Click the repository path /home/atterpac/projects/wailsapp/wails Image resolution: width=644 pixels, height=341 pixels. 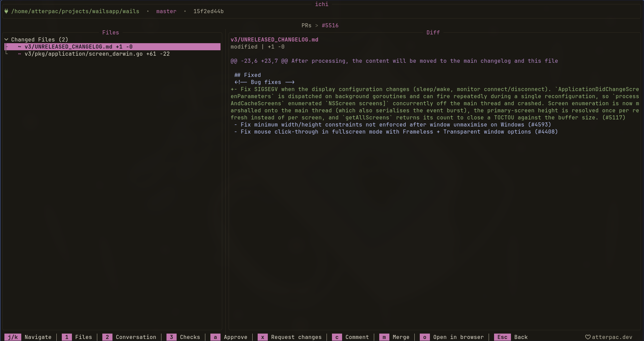[x=75, y=11]
